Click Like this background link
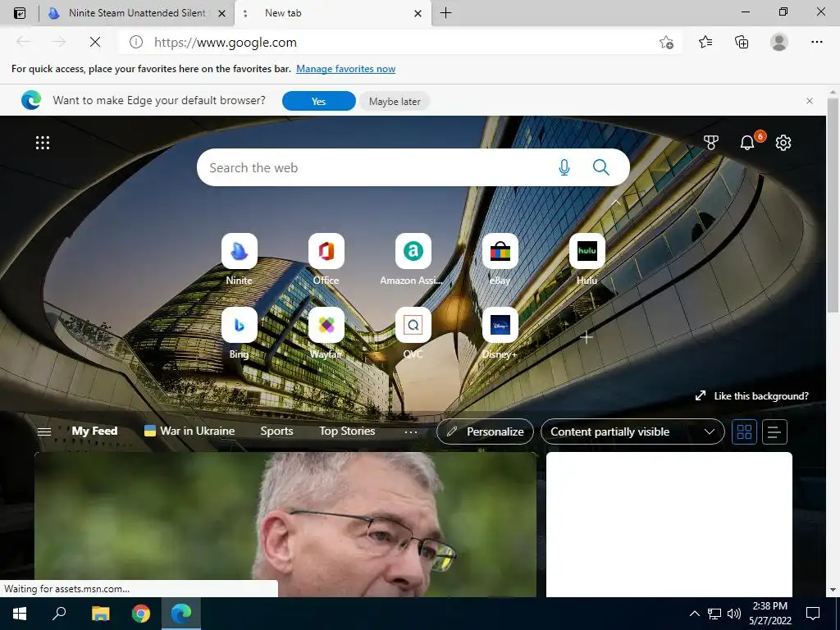The width and height of the screenshot is (840, 630). tap(752, 396)
